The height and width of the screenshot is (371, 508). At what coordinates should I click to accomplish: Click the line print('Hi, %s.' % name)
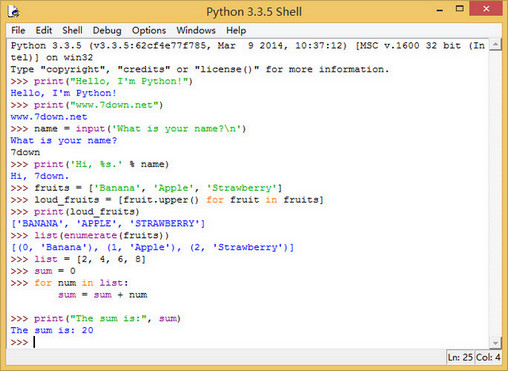(90, 164)
